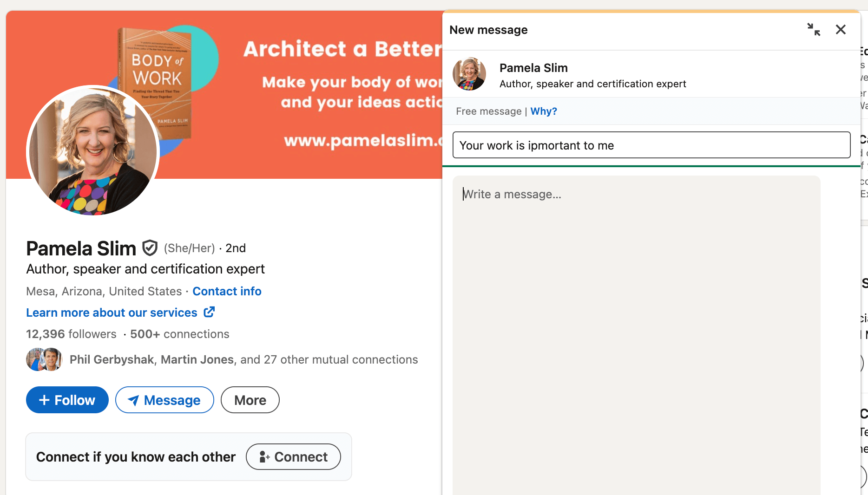Click the She/Her pronouns label

coord(190,248)
